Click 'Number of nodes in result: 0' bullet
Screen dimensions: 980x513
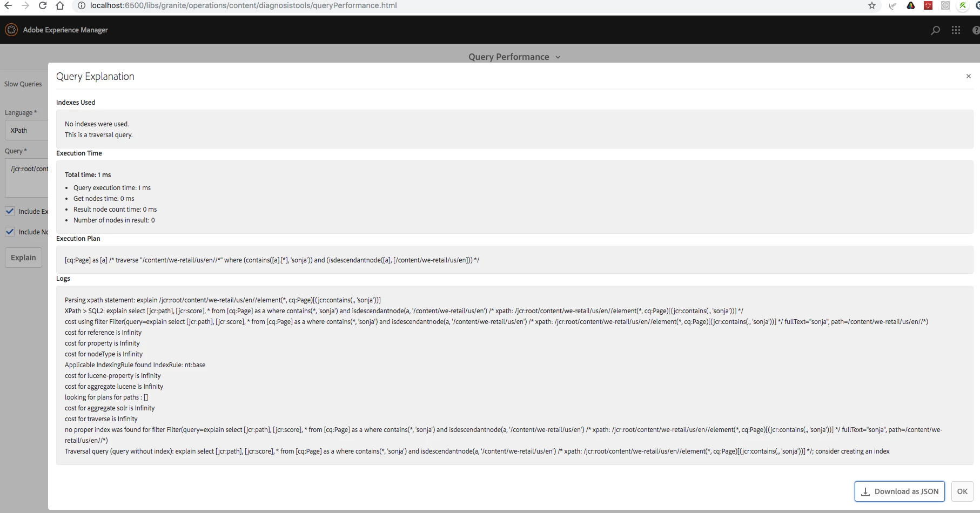tap(114, 220)
